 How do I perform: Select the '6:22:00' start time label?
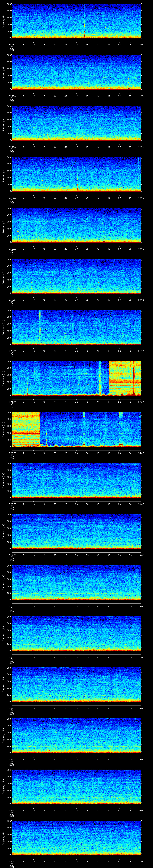[12, 453]
